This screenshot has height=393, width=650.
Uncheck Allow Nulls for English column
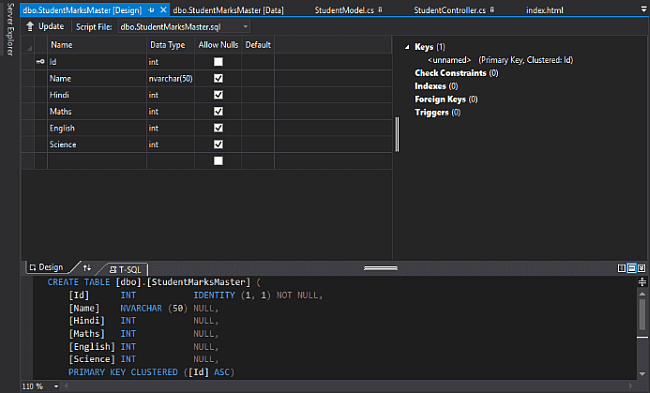pos(218,128)
